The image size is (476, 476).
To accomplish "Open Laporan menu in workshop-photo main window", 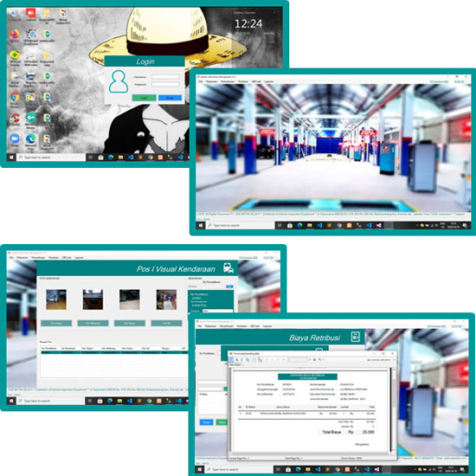I will pyautogui.click(x=268, y=81).
